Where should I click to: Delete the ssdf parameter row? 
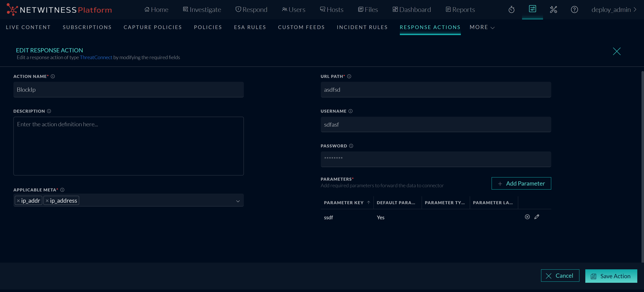pyautogui.click(x=527, y=217)
